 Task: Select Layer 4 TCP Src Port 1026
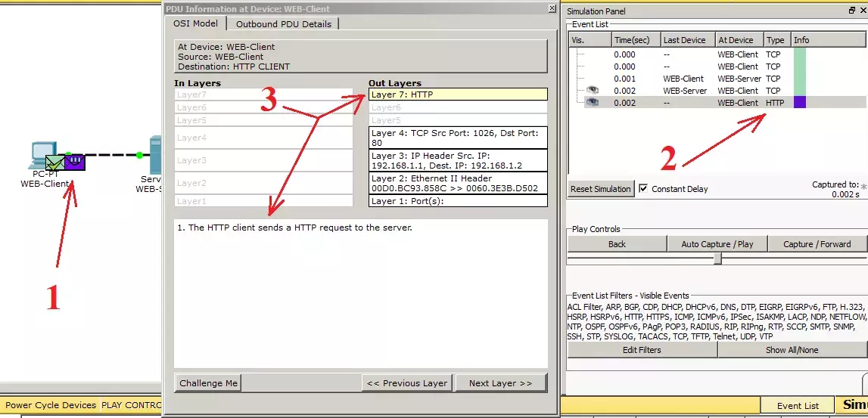click(x=458, y=138)
